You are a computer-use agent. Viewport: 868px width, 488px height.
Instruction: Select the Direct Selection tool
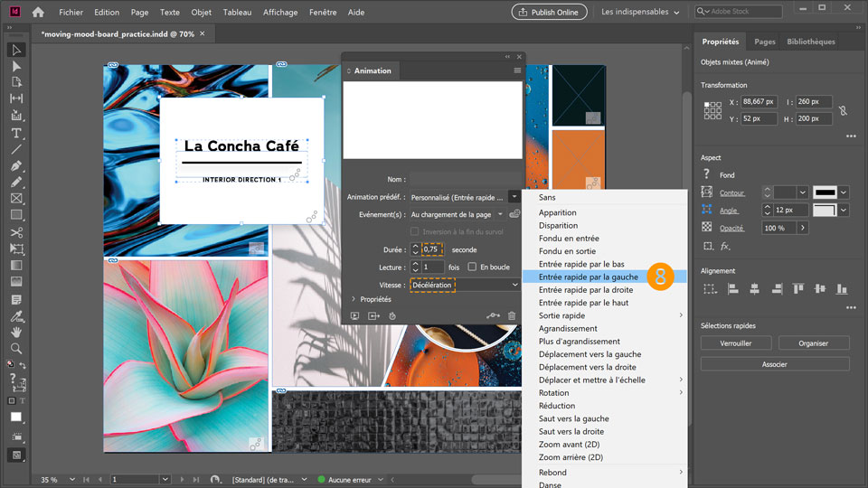pos(16,66)
